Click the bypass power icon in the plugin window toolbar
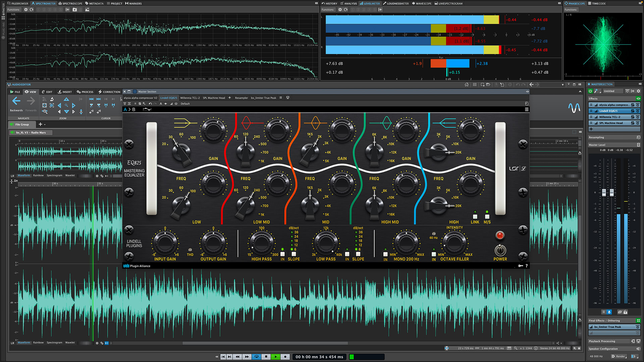644x362 pixels. (176, 104)
